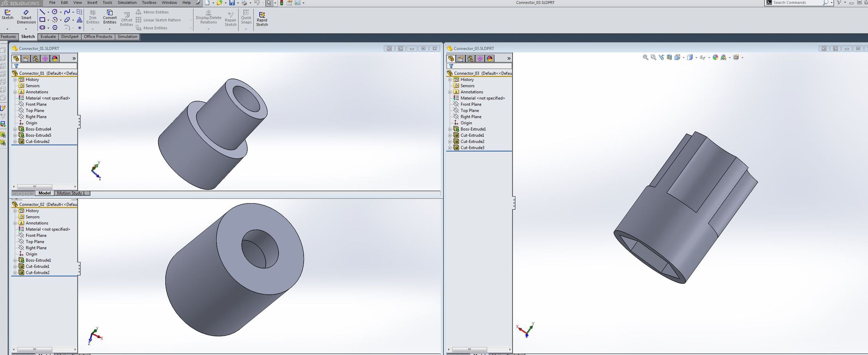The width and height of the screenshot is (868, 355).
Task: Open the Sketch command icon
Action: [7, 15]
